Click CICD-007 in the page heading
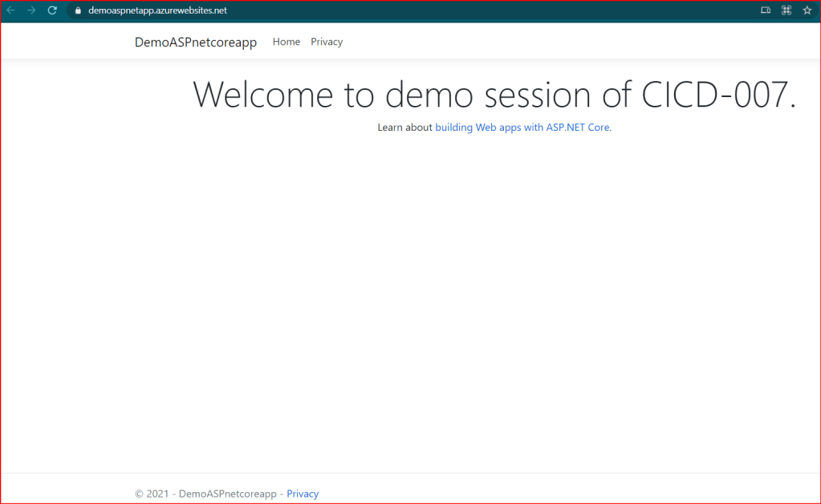Image resolution: width=821 pixels, height=504 pixels. pos(718,96)
